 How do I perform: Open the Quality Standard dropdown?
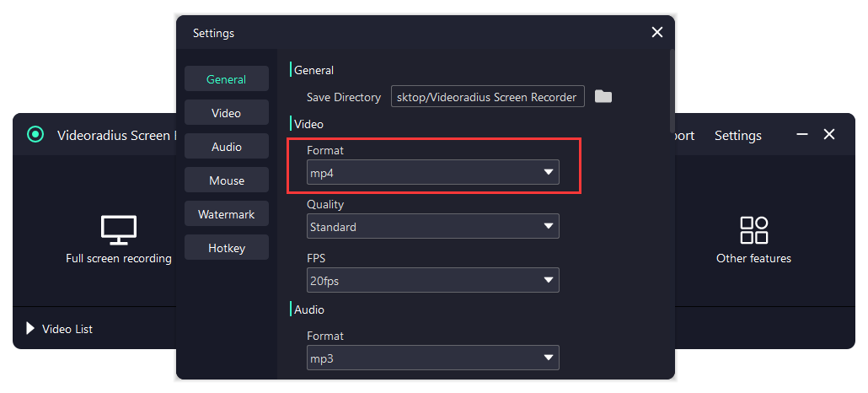(433, 226)
